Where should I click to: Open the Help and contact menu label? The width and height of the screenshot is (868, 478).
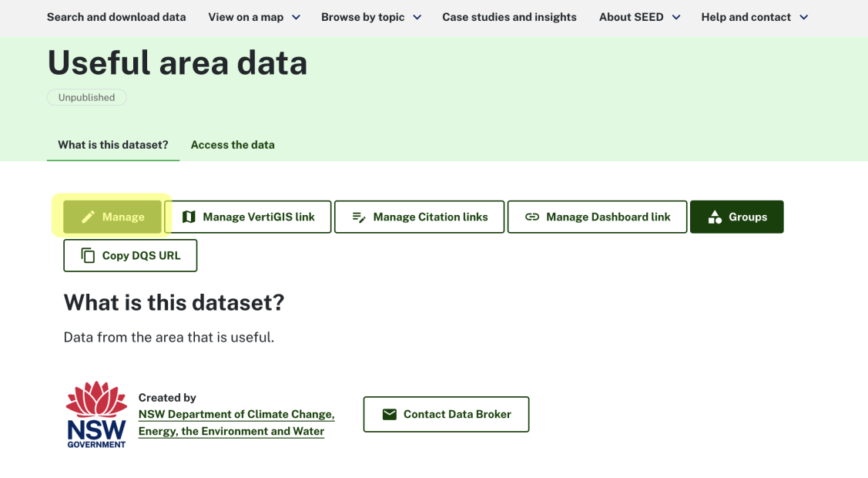pyautogui.click(x=746, y=17)
